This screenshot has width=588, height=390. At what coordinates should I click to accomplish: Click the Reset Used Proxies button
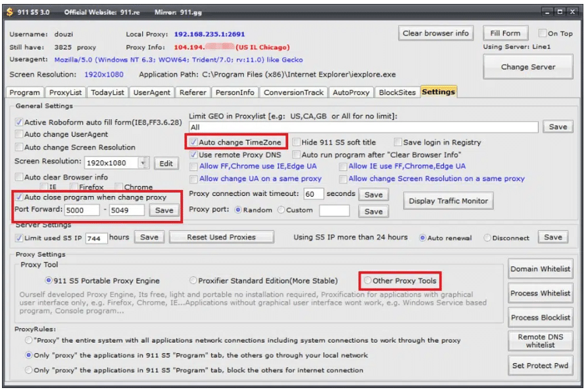pos(221,237)
